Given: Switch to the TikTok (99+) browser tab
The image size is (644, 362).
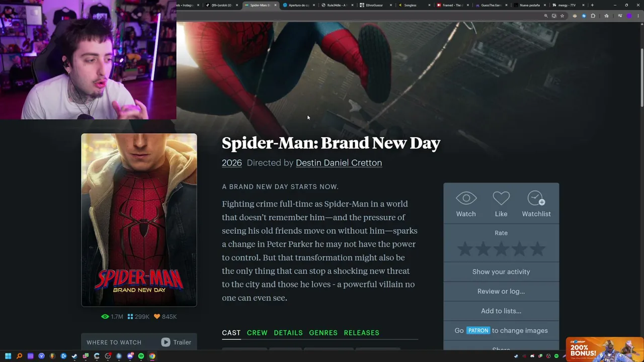Looking at the screenshot, I should click(221, 5).
